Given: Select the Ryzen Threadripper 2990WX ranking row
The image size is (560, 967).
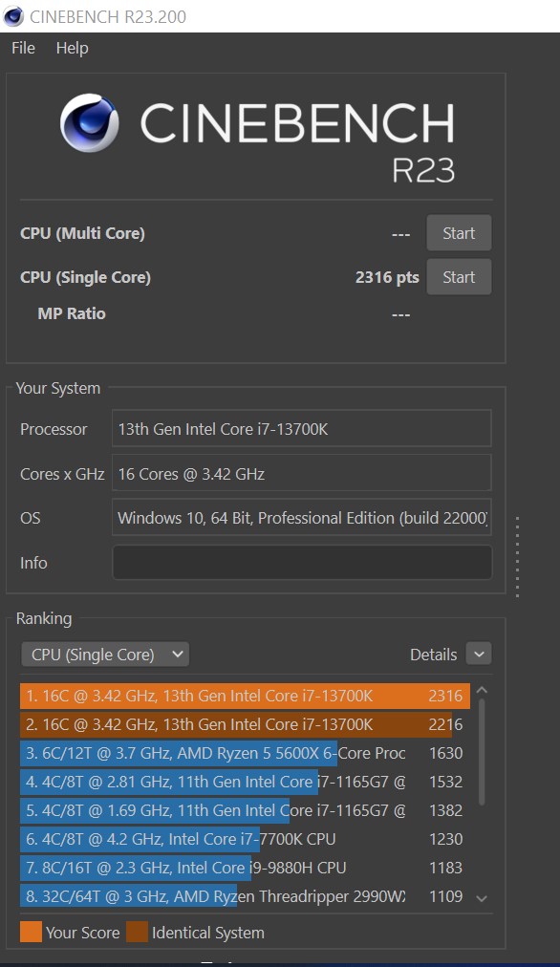Looking at the screenshot, I should (x=245, y=896).
